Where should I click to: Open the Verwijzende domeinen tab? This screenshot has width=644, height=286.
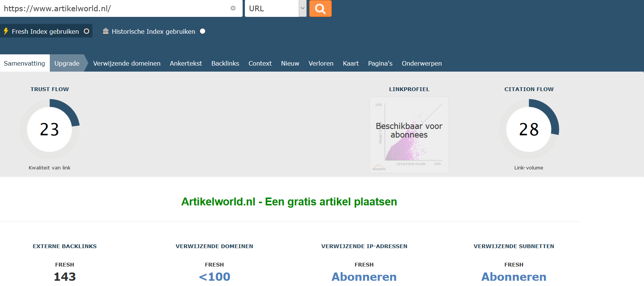point(127,63)
